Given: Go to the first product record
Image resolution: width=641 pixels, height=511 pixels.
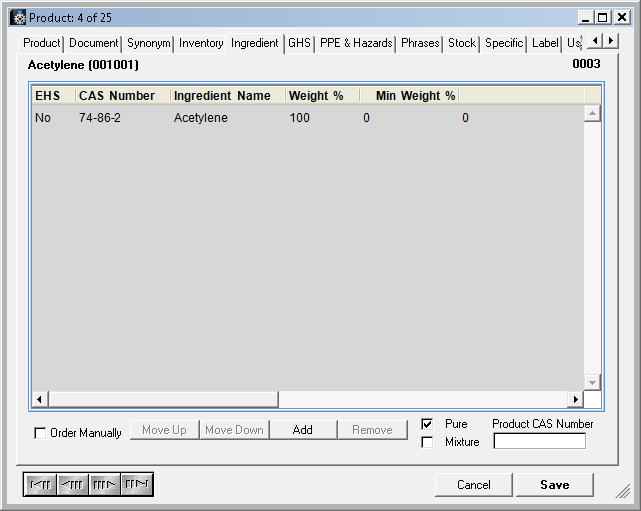Looking at the screenshot, I should tap(40, 485).
